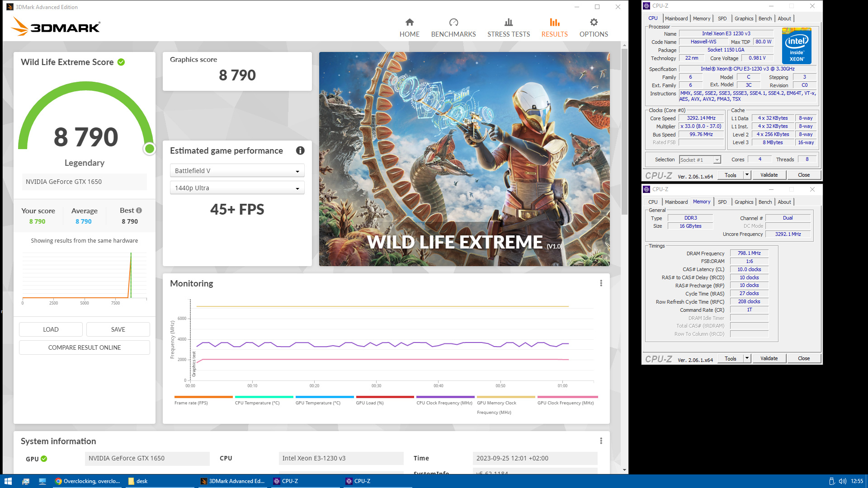This screenshot has width=868, height=488.
Task: Expand Tools dropdown arrow in upper CPU-Z
Action: pyautogui.click(x=747, y=175)
